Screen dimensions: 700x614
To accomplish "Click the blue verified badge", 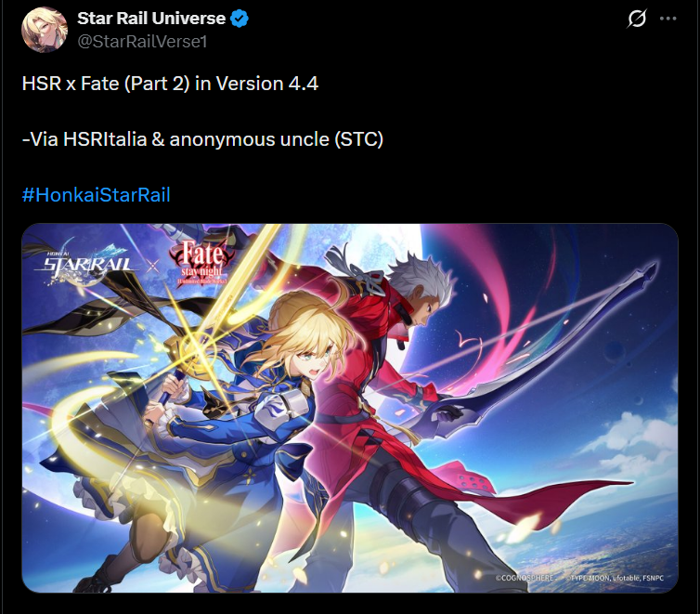I will [x=240, y=19].
